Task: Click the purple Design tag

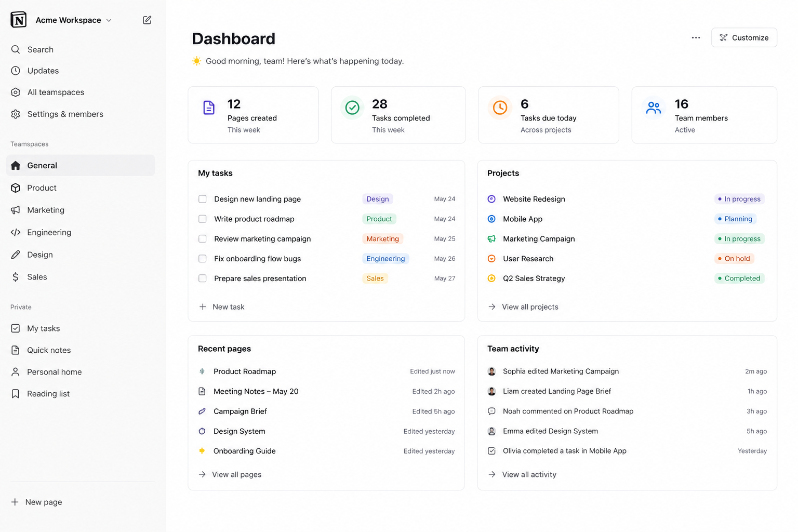Action: click(x=378, y=199)
